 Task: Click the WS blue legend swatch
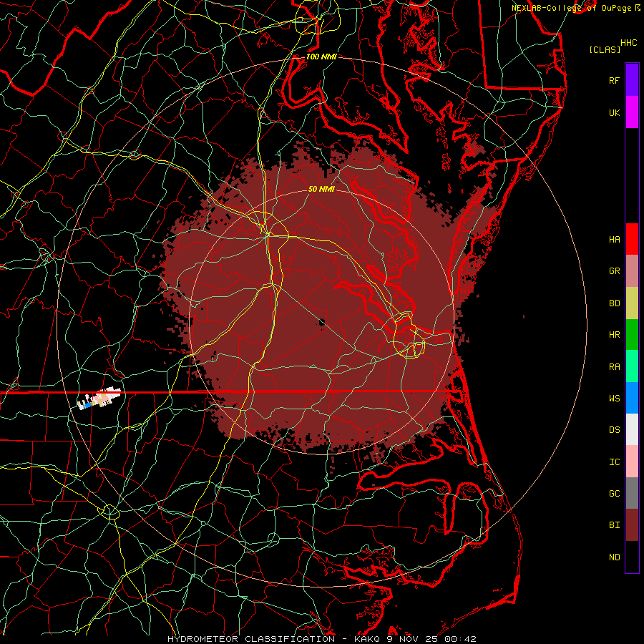pos(632,398)
